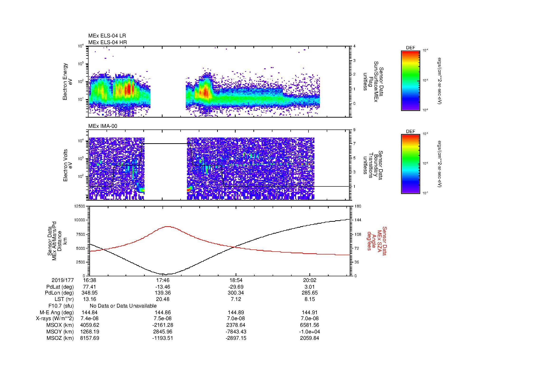
Task: Click the time tick label 20:02
Action: click(x=310, y=280)
